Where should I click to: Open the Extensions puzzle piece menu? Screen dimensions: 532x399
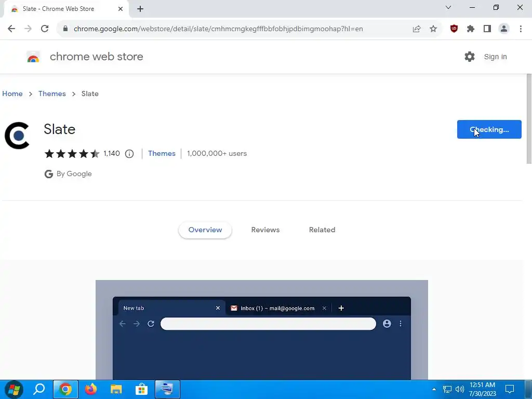pos(471,29)
